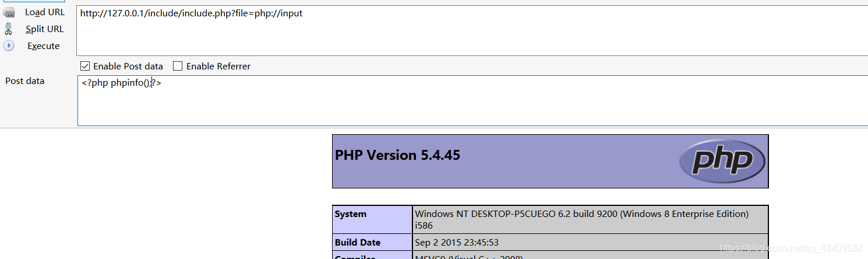Click the Post data field with phpinfo code
This screenshot has height=259, width=868.
tap(472, 100)
